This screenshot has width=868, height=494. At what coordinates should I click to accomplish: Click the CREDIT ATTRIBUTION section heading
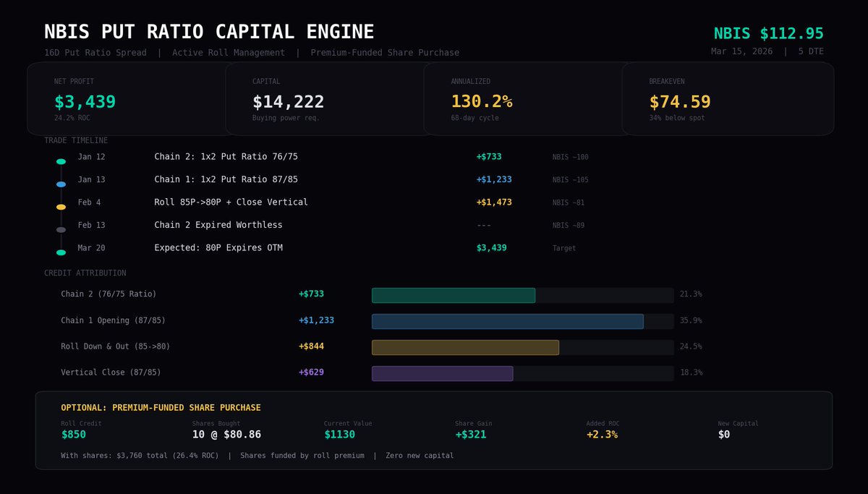point(85,273)
